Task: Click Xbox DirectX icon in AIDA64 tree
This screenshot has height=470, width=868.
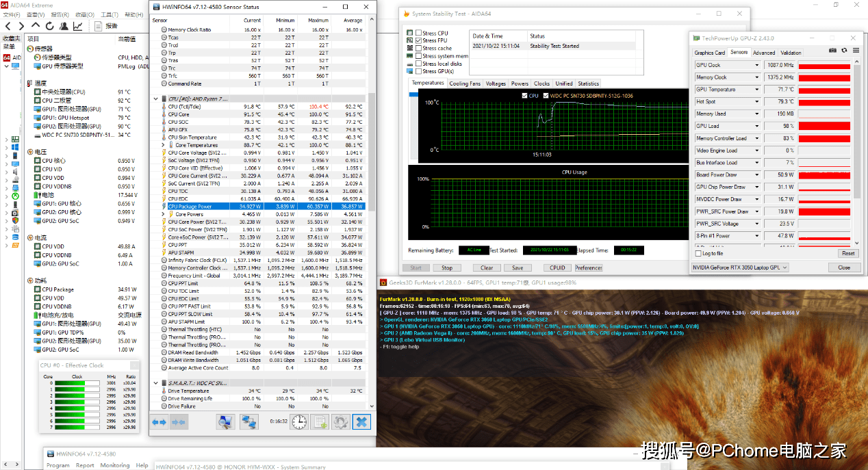Action: point(15,195)
